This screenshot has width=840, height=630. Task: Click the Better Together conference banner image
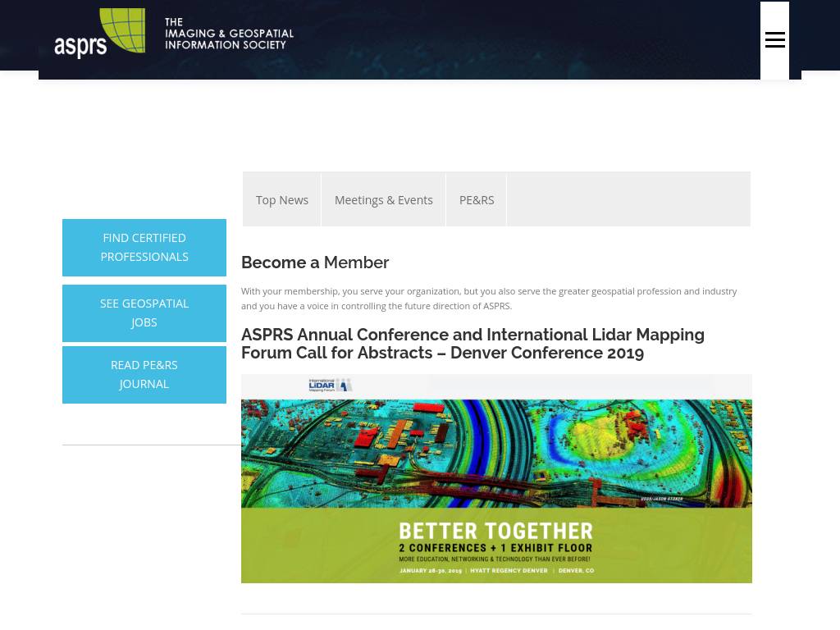click(496, 478)
